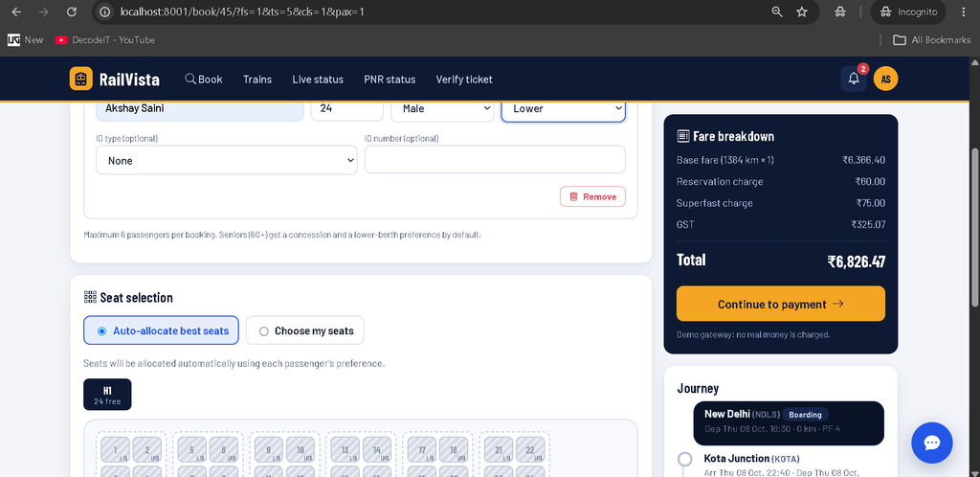Select seat 17 LB in the seat map
The height and width of the screenshot is (477, 980).
[422, 449]
